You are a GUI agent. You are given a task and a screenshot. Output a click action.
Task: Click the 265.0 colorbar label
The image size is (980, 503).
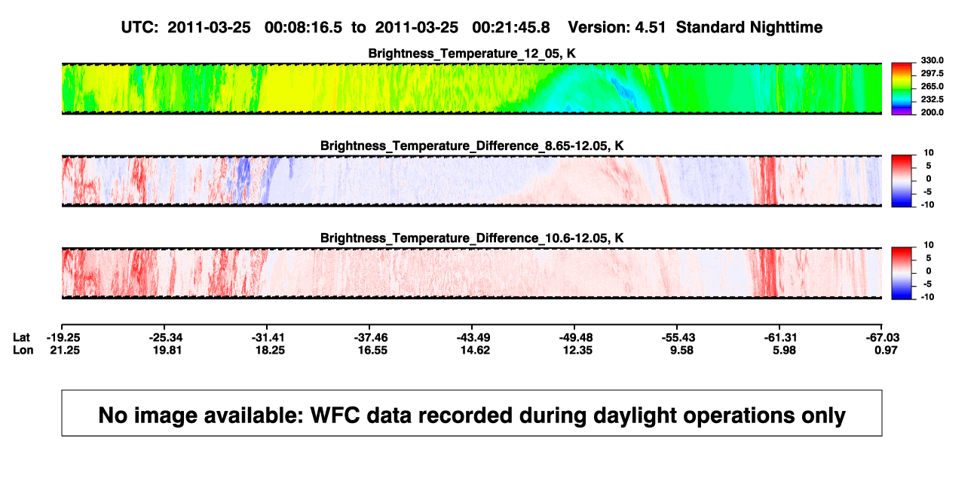pyautogui.click(x=933, y=87)
